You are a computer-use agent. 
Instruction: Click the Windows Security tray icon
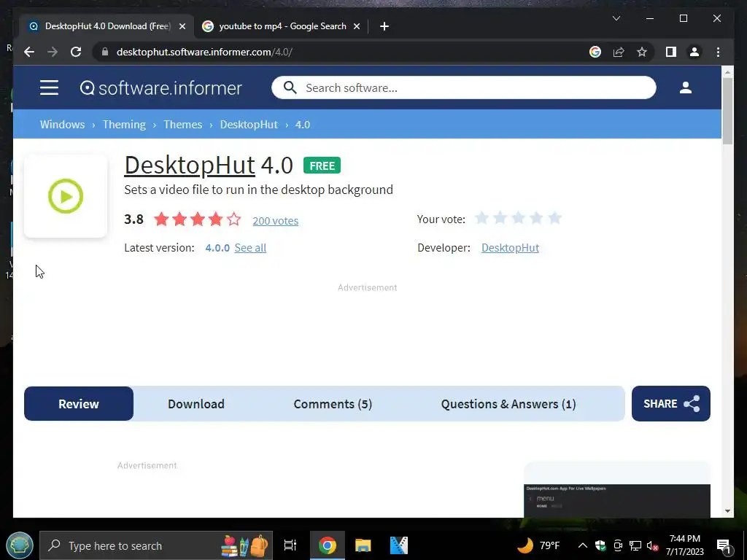(600, 545)
